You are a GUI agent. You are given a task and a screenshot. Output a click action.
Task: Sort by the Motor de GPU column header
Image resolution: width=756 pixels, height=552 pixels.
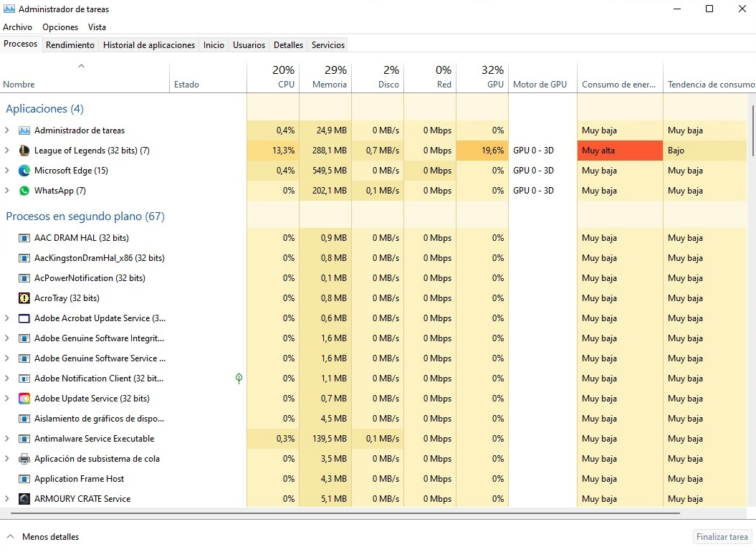coord(543,77)
